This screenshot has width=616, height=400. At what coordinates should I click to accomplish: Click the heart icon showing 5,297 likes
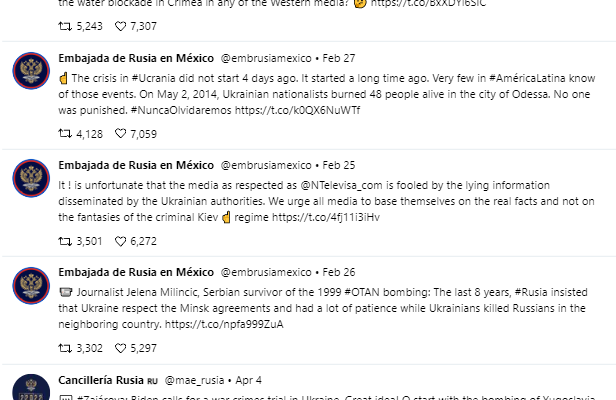pyautogui.click(x=120, y=348)
